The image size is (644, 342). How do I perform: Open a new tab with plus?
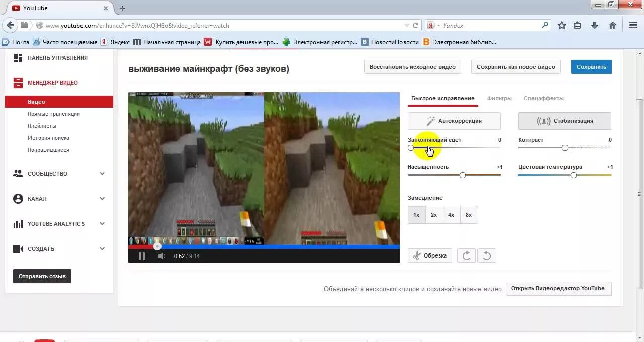122,8
